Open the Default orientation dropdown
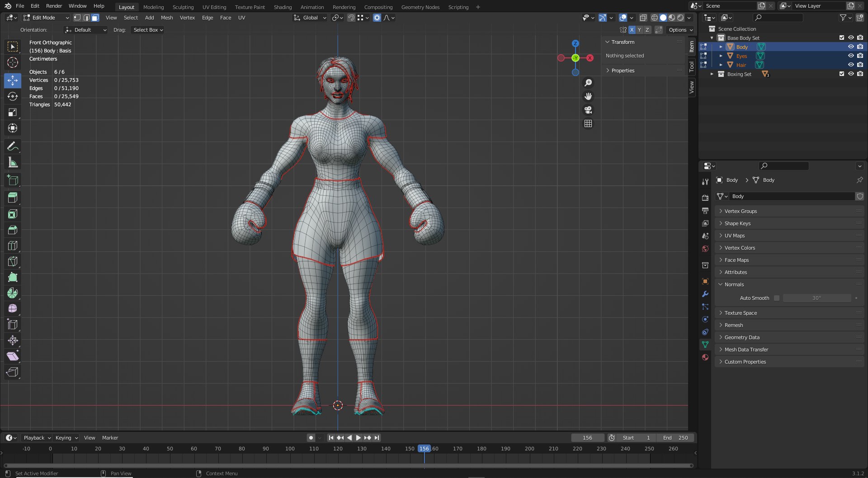The height and width of the screenshot is (478, 868). click(x=86, y=30)
